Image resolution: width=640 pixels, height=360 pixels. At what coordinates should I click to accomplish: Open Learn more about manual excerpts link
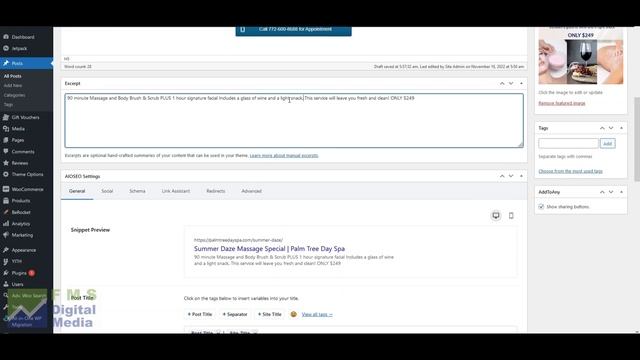(284, 156)
